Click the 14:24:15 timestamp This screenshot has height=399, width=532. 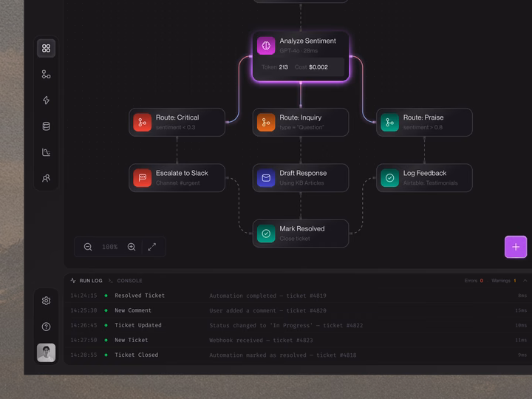pos(83,296)
